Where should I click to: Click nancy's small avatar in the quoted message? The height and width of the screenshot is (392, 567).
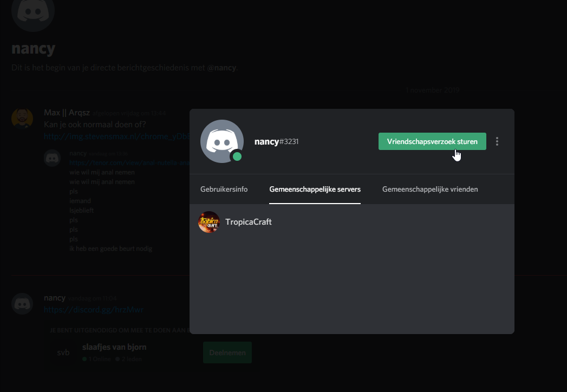[52, 158]
